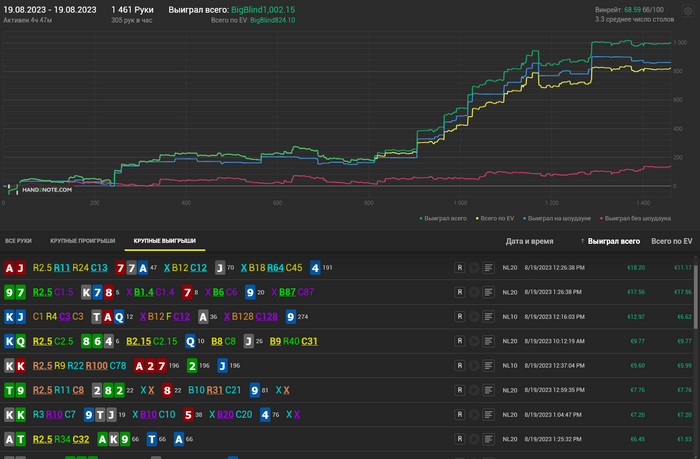Click R button of KK hand at 1:04:47 PM
Image resolution: width=700 pixels, height=459 pixels.
(x=459, y=415)
